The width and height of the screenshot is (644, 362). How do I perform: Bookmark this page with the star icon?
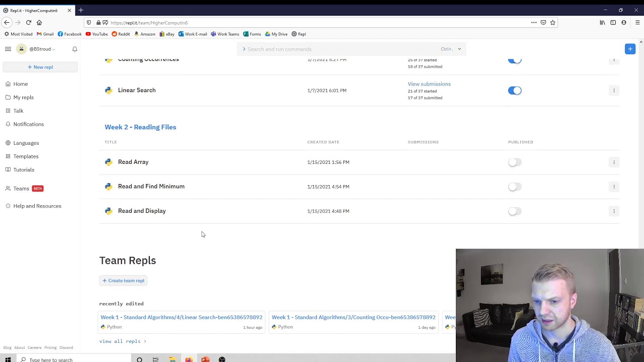[x=552, y=23]
